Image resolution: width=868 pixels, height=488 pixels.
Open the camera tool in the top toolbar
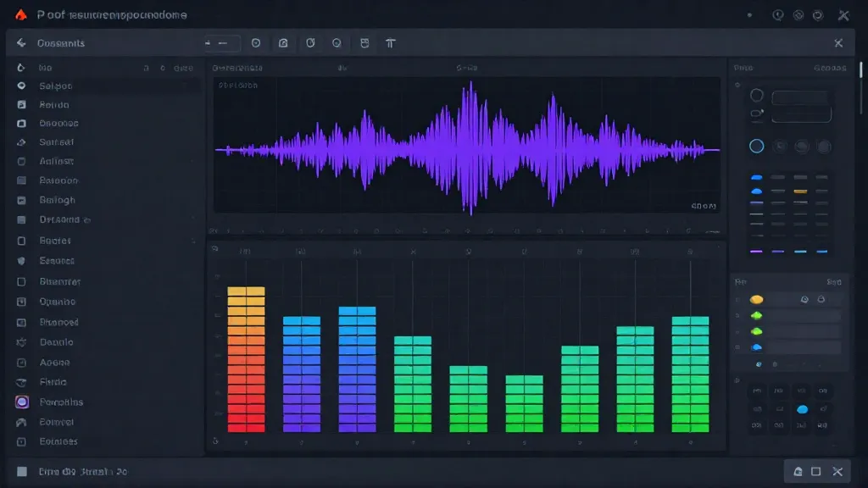point(283,42)
